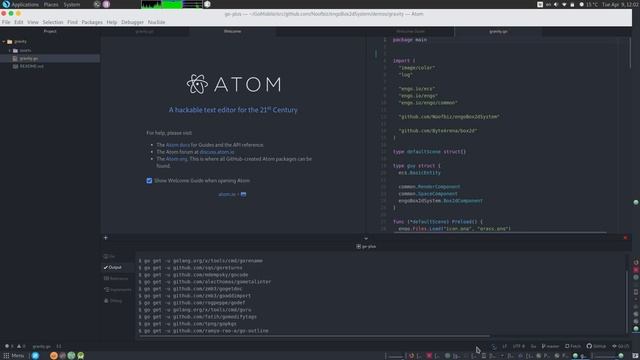Screen dimensions: 640x360
Task: Select the go-plus panel tab
Action: pyautogui.click(x=366, y=247)
